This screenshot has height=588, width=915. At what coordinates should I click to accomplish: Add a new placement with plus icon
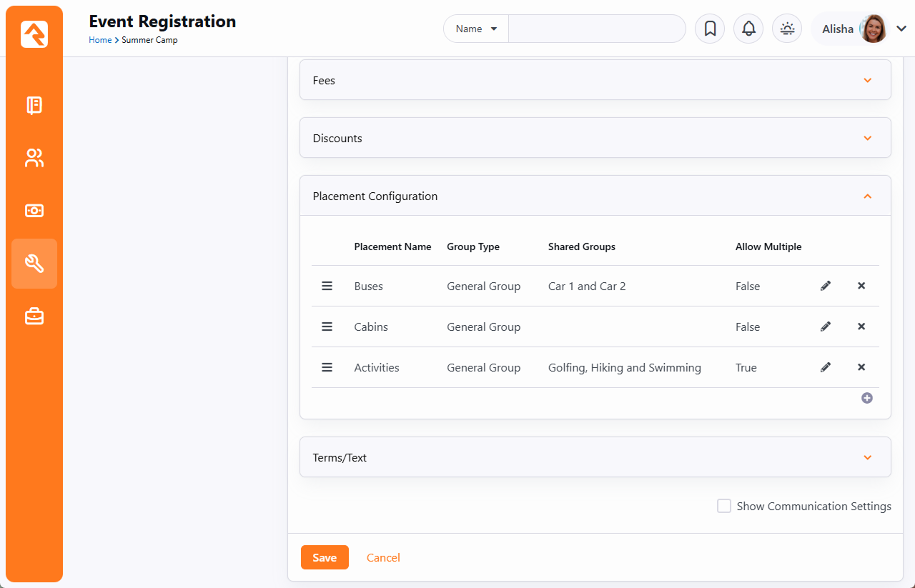click(867, 398)
